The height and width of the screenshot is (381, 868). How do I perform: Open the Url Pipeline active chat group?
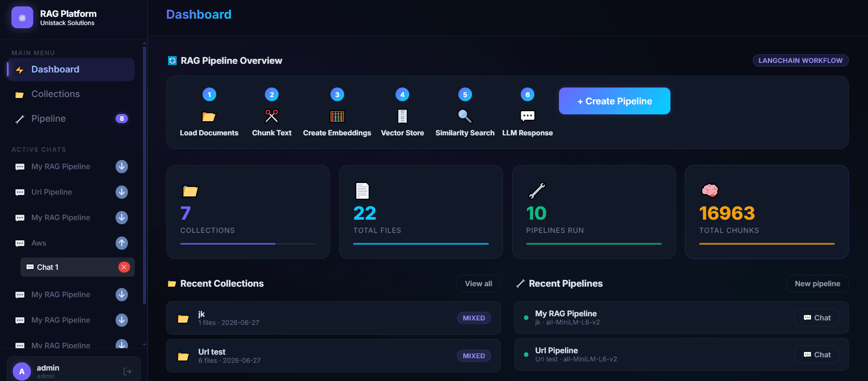71,192
